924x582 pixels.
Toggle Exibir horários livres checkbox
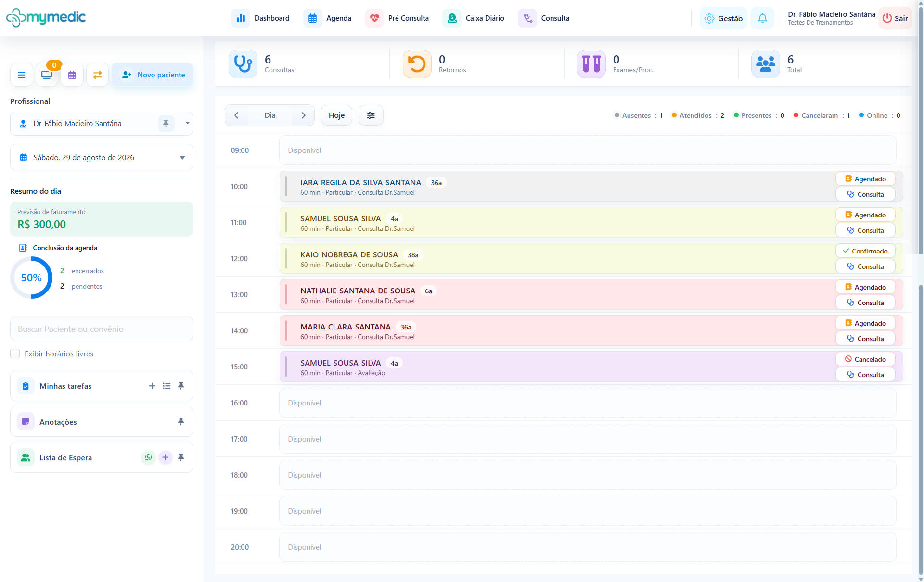click(15, 354)
